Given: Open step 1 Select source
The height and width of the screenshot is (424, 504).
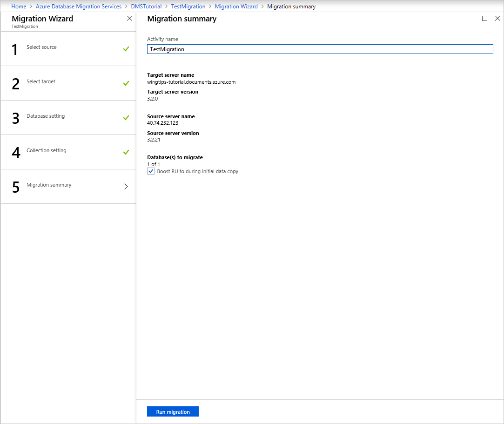Looking at the screenshot, I should 68,49.
